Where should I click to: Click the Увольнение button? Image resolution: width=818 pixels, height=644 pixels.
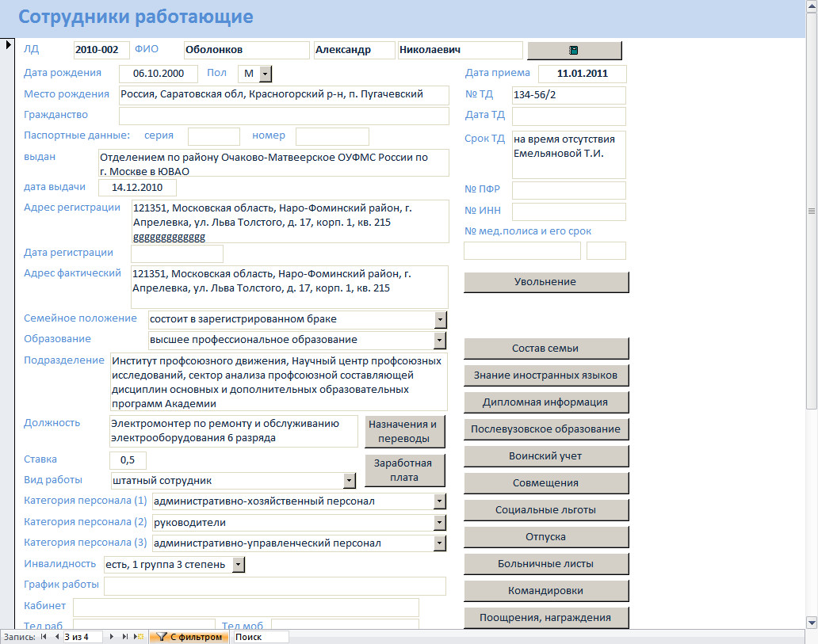pyautogui.click(x=545, y=281)
